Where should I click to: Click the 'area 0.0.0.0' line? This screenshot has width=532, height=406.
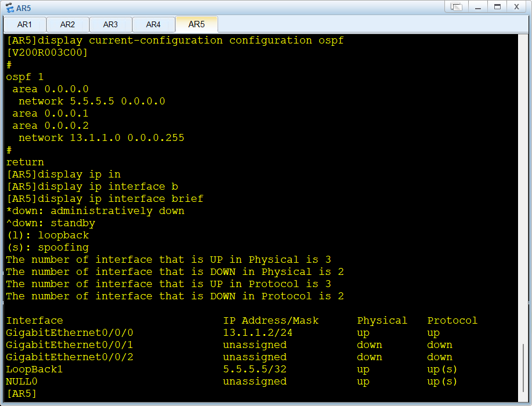pos(50,89)
